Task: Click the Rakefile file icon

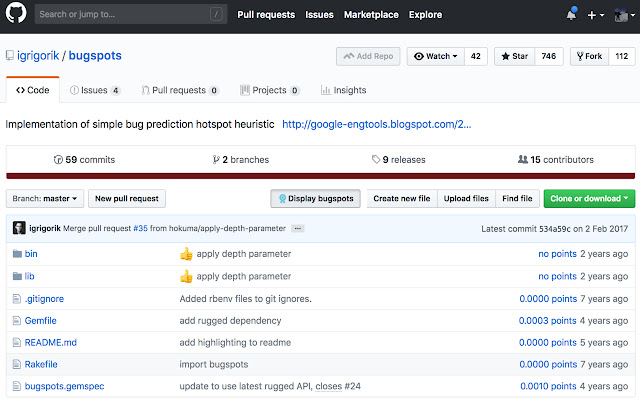Action: tap(17, 364)
